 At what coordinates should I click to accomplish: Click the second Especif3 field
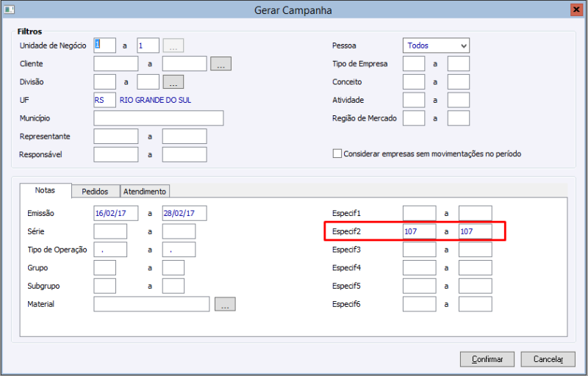point(476,250)
